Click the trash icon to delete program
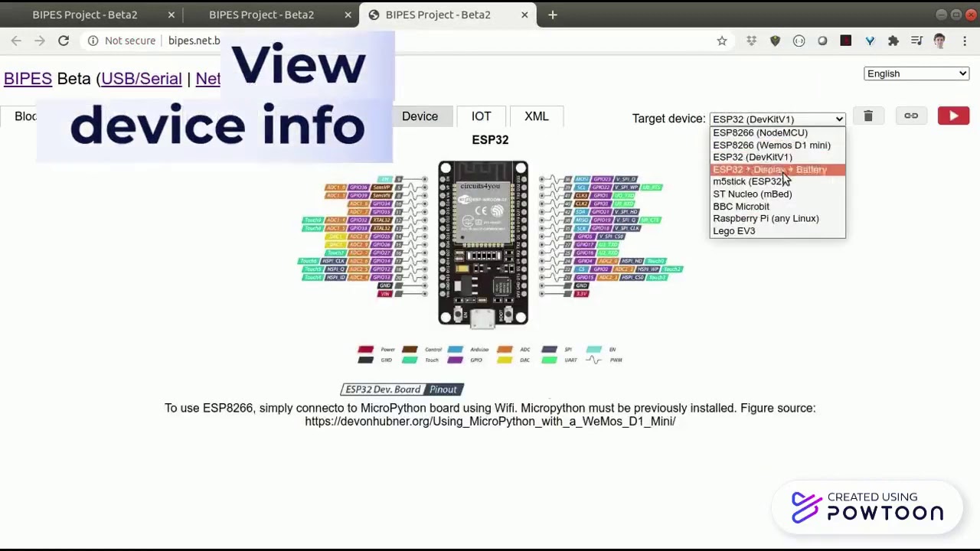Image resolution: width=980 pixels, height=551 pixels. (x=868, y=116)
